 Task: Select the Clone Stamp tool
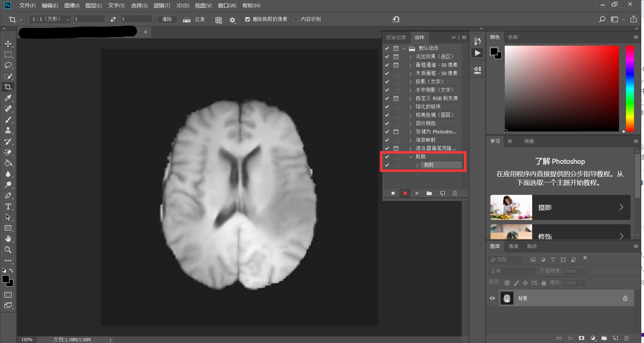(x=8, y=130)
